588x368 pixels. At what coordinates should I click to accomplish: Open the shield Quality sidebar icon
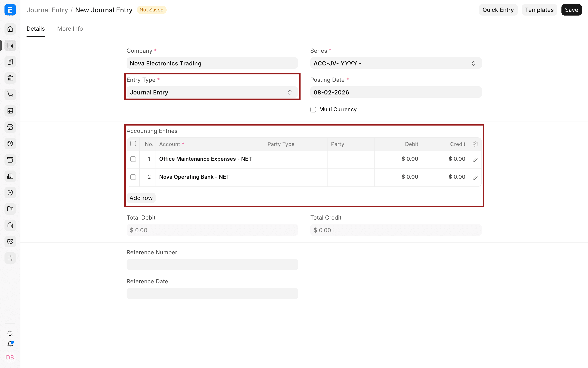(x=10, y=193)
